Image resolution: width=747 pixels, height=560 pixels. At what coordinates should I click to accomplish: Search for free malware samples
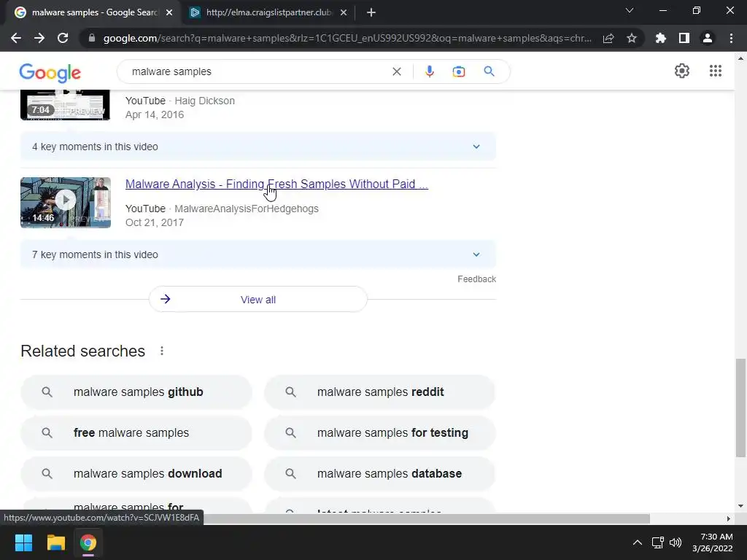pyautogui.click(x=136, y=433)
